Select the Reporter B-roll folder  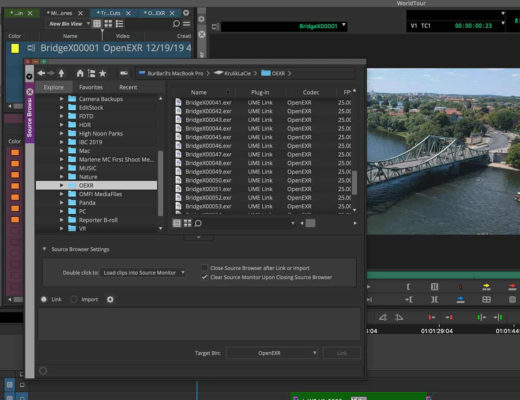point(98,220)
